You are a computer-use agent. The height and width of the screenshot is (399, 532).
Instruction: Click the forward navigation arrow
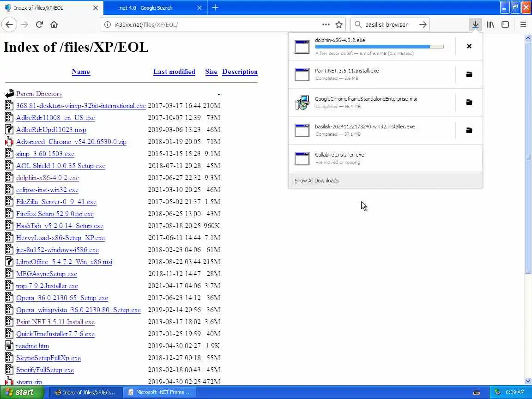click(24, 24)
